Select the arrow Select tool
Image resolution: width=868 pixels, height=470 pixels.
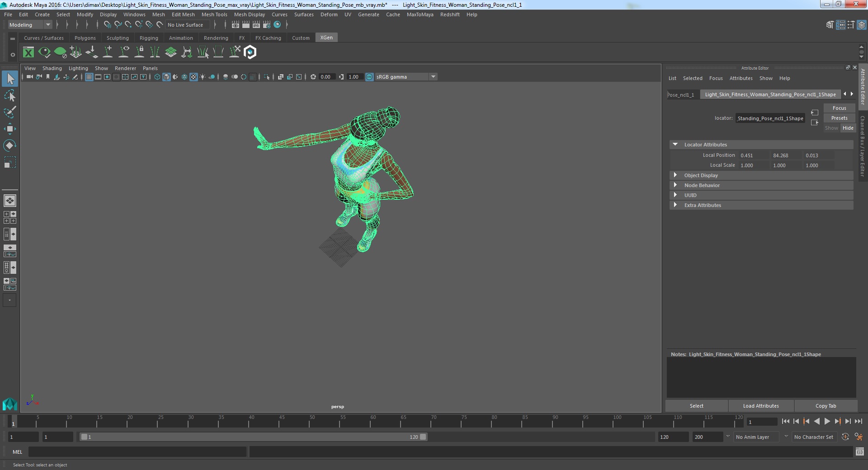click(x=10, y=79)
